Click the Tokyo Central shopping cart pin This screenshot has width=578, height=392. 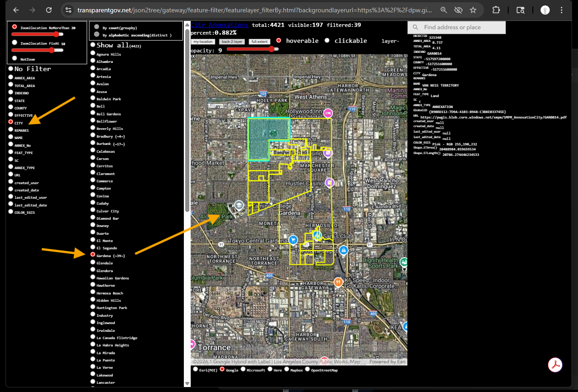pos(294,240)
